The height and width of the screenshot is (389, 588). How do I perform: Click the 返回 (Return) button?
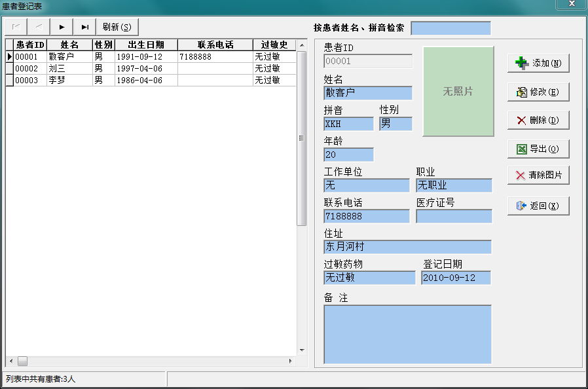(x=538, y=206)
